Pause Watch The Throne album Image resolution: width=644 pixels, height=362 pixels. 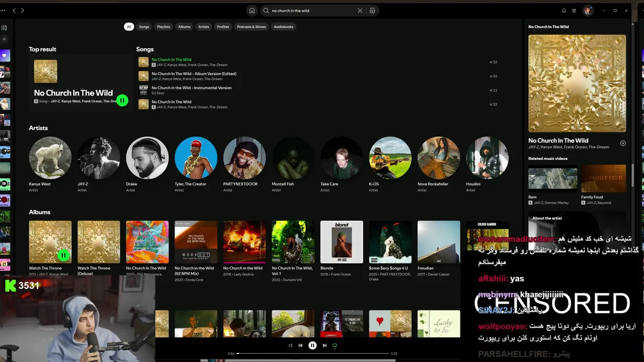tap(63, 255)
